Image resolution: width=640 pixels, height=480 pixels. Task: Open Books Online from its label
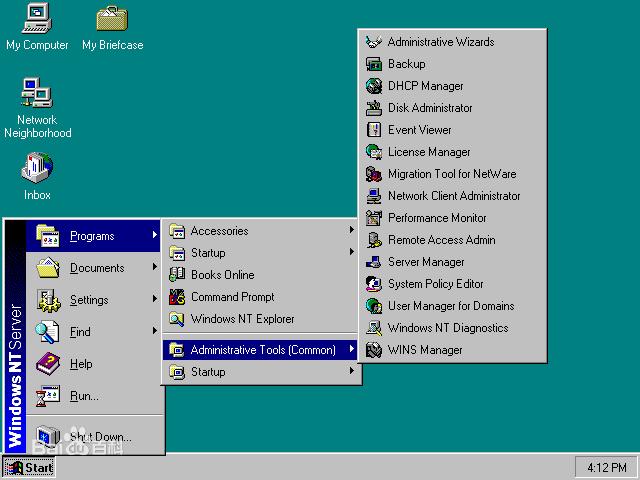[223, 275]
